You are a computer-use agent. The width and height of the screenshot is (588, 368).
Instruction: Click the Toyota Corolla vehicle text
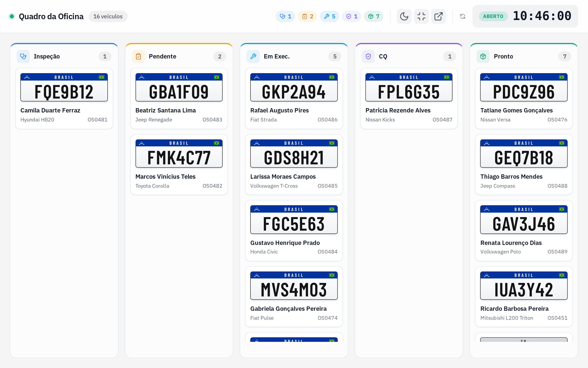click(152, 186)
